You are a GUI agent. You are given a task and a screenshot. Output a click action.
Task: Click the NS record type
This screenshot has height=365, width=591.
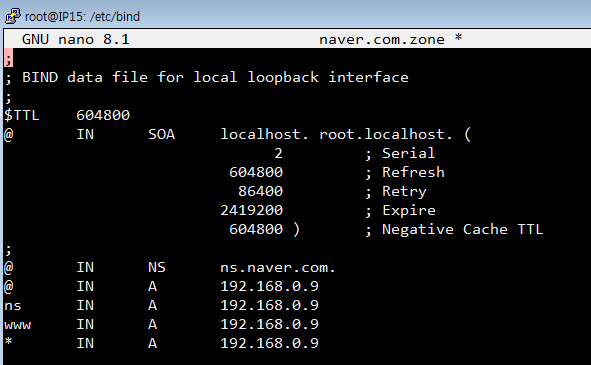point(156,267)
